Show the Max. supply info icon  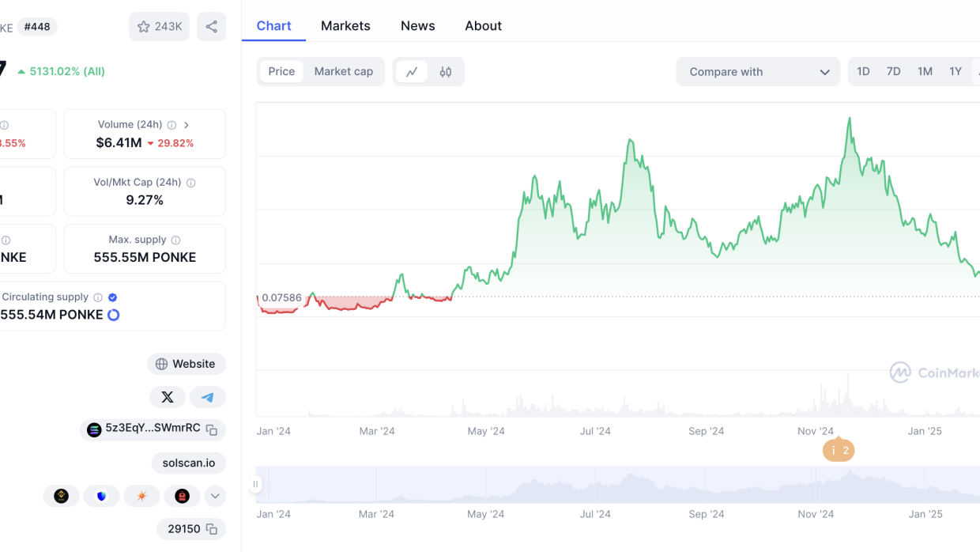pyautogui.click(x=175, y=240)
